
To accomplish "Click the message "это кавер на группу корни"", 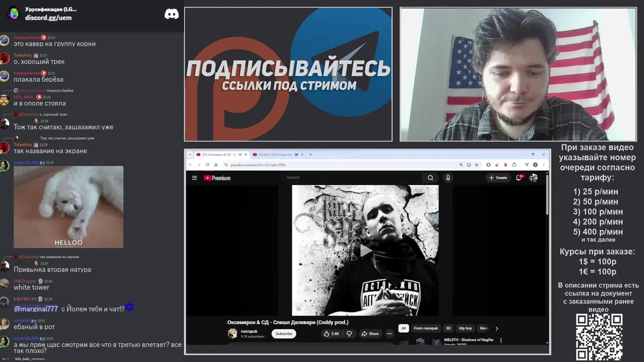I will [x=54, y=44].
